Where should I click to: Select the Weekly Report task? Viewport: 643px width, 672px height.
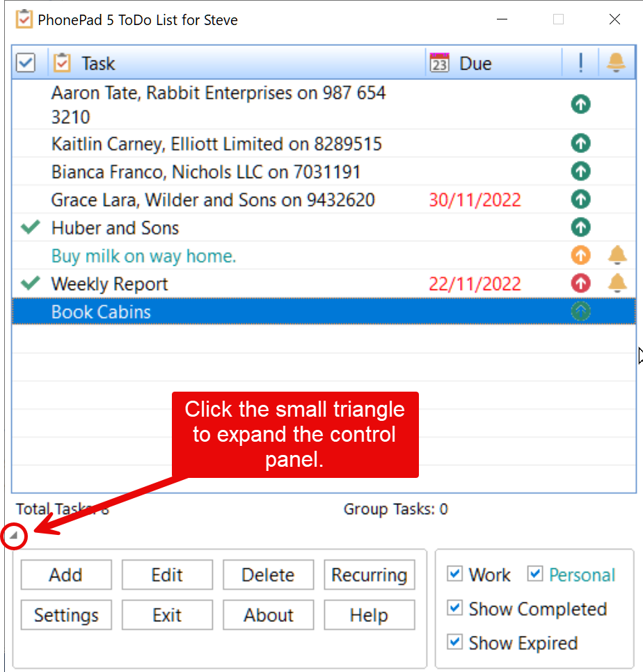[324, 284]
